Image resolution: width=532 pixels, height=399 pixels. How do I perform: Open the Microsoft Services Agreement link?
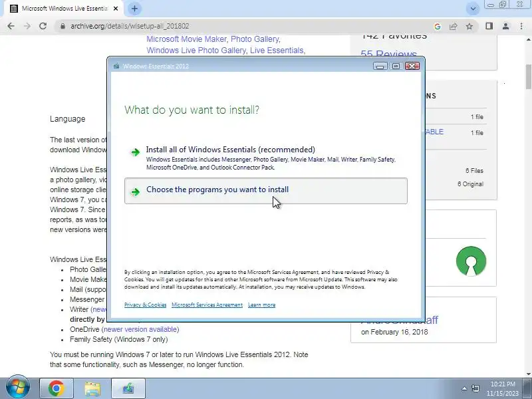click(207, 305)
